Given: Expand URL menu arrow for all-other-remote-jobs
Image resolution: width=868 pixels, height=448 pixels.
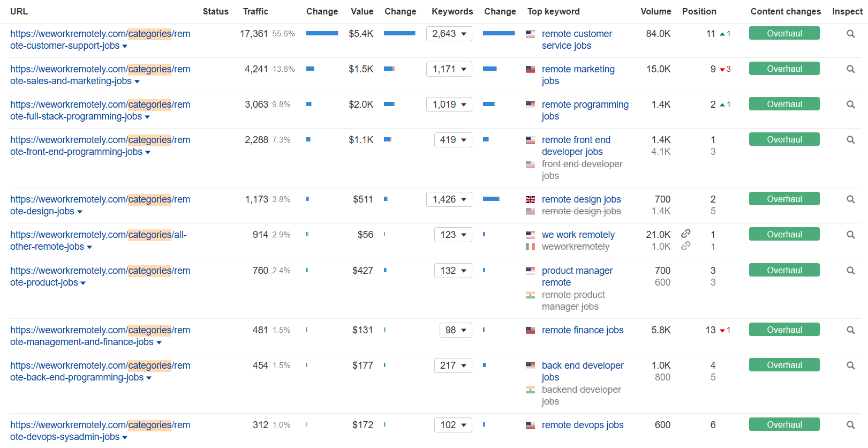Looking at the screenshot, I should tap(89, 248).
